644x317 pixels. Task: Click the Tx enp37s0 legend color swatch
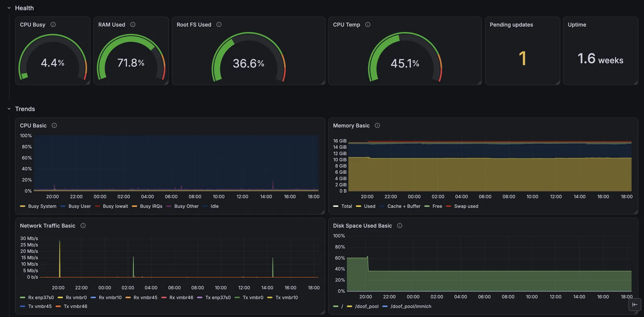200,298
